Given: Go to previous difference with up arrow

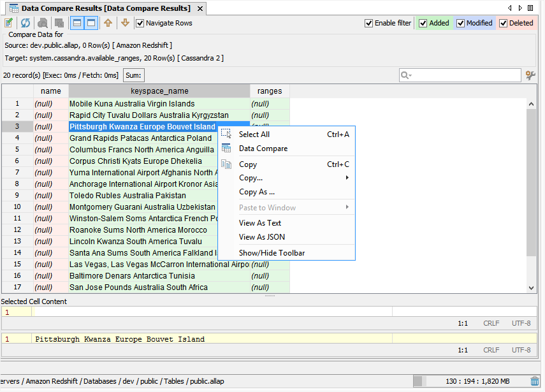Looking at the screenshot, I should tap(108, 23).
